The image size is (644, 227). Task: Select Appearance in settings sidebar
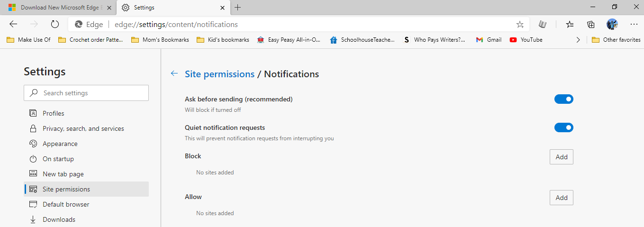60,144
